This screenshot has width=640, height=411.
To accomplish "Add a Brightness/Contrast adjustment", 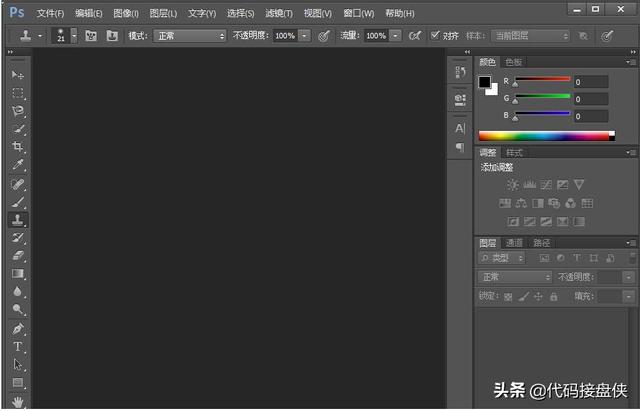I will pyautogui.click(x=512, y=185).
